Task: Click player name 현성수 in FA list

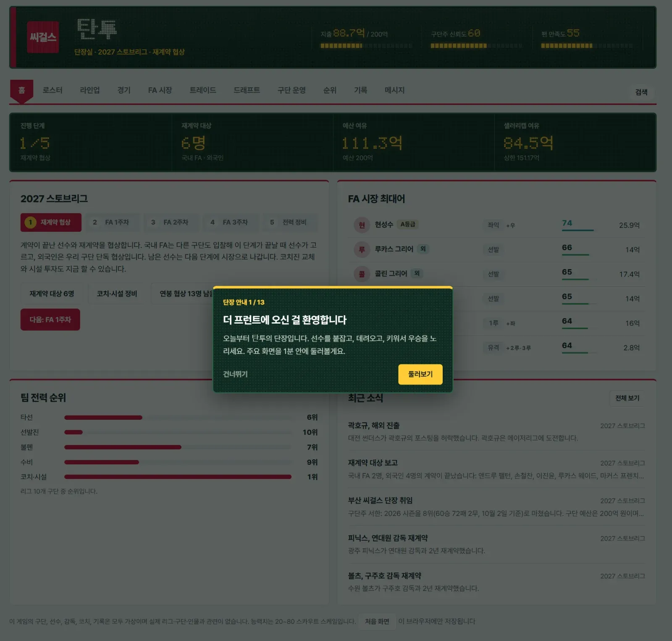Action: click(384, 225)
